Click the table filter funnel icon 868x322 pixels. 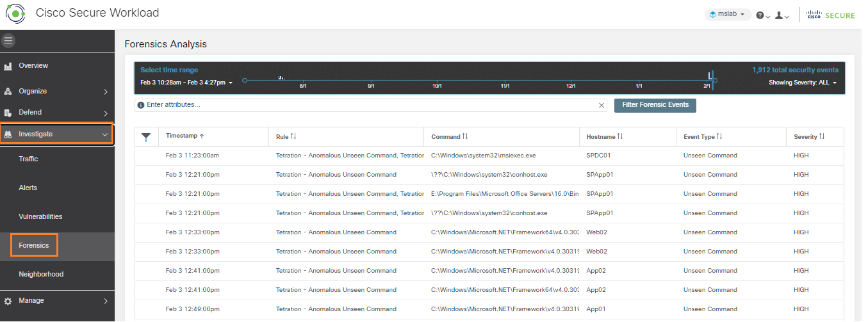(147, 137)
